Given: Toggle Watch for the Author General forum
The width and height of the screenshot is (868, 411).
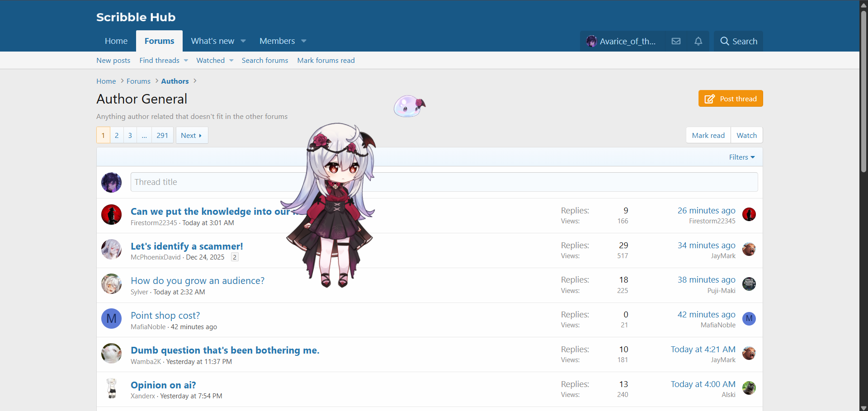Looking at the screenshot, I should [x=746, y=135].
